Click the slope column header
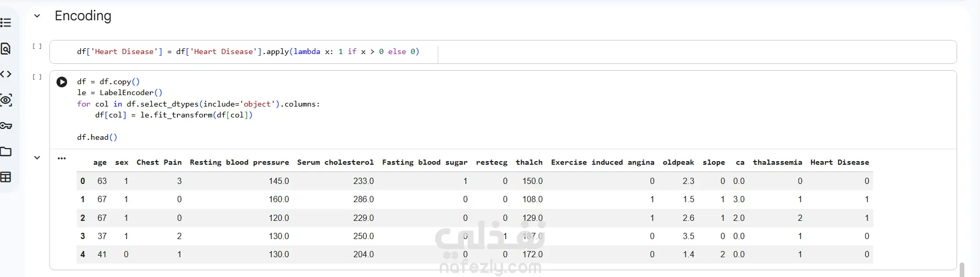 point(714,163)
